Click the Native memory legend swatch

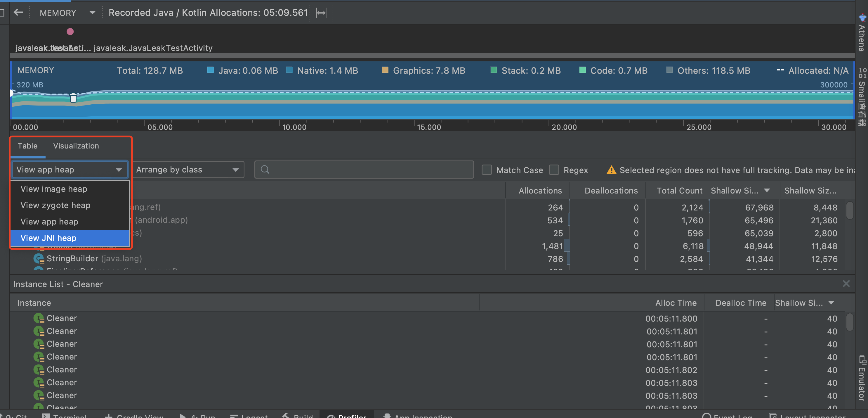coord(289,70)
